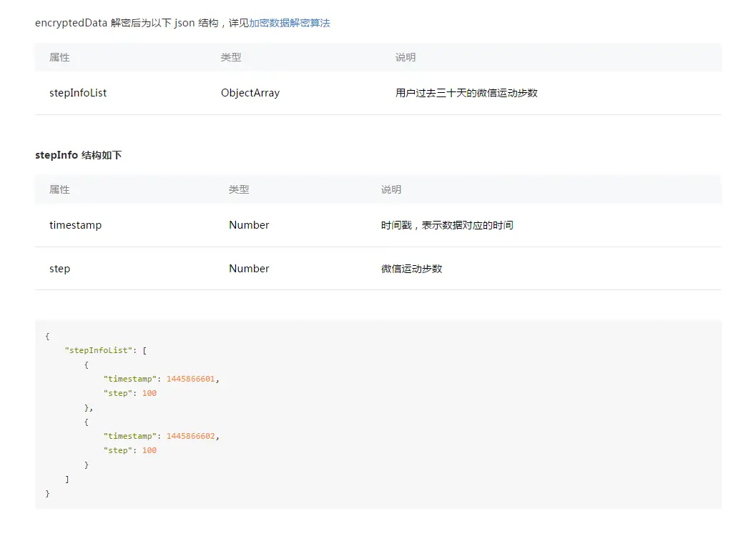The height and width of the screenshot is (536, 756).
Task: Select the 1445866601 timestamp value in the code
Action: point(191,379)
